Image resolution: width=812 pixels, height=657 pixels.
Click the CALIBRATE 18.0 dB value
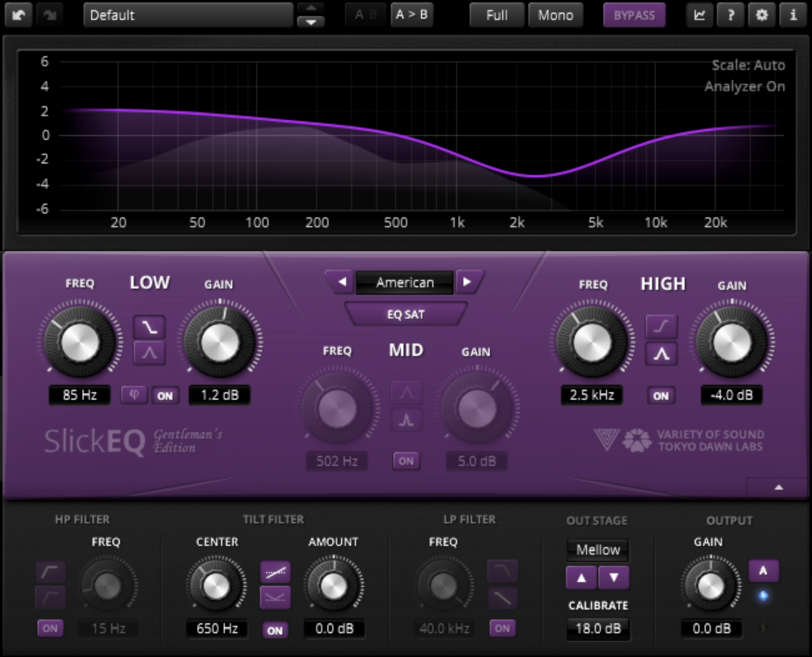[x=598, y=628]
